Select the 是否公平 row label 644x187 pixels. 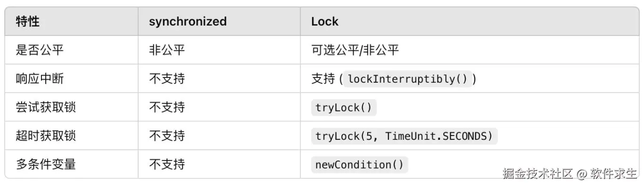pos(40,50)
